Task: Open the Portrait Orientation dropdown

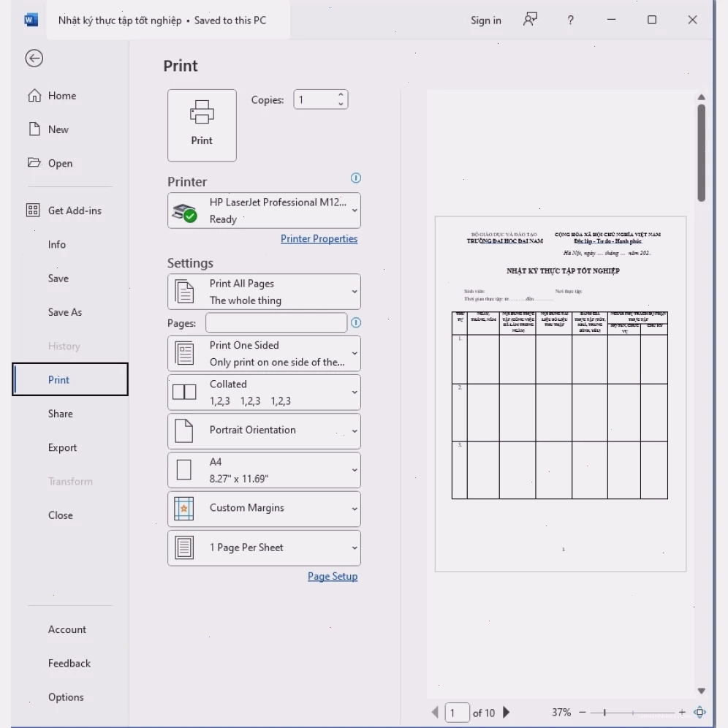Action: pos(264,431)
